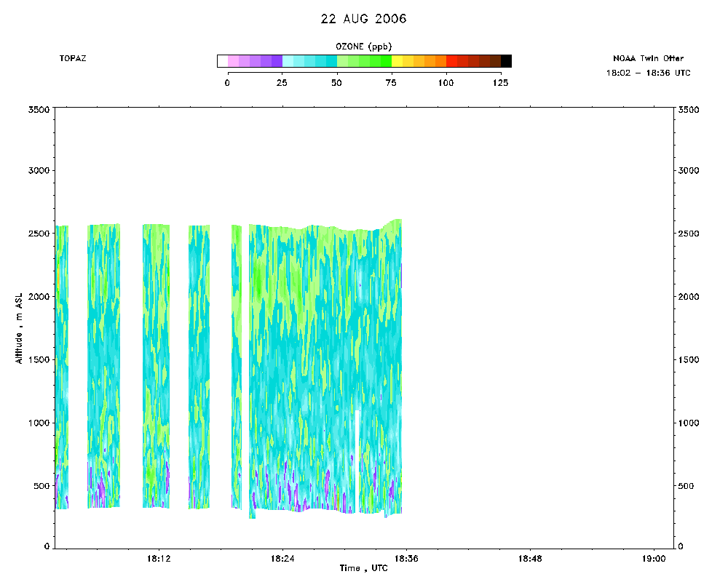
Task: Click left axis tick label '1500'
Action: click(39, 359)
